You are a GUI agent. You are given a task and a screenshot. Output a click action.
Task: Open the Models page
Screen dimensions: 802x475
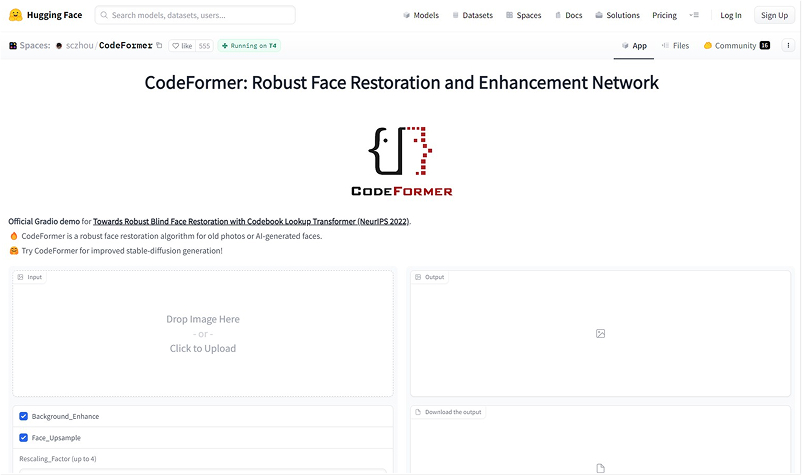coord(420,15)
